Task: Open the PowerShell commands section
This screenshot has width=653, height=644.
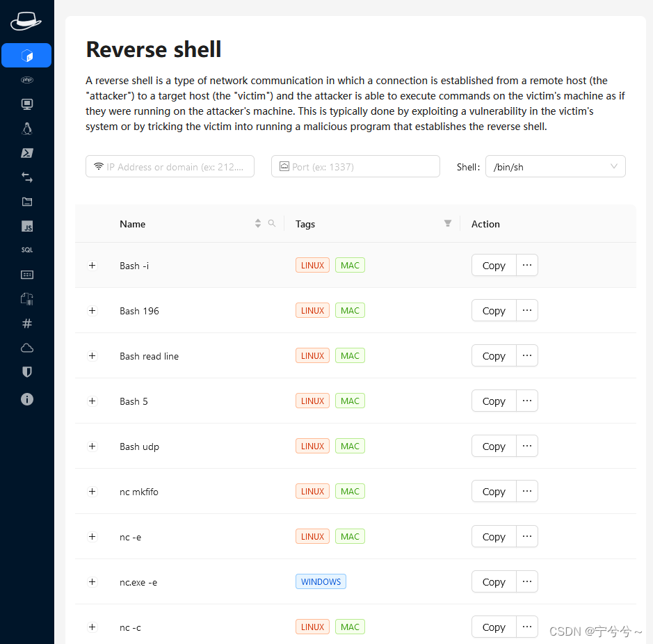Action: 27,153
